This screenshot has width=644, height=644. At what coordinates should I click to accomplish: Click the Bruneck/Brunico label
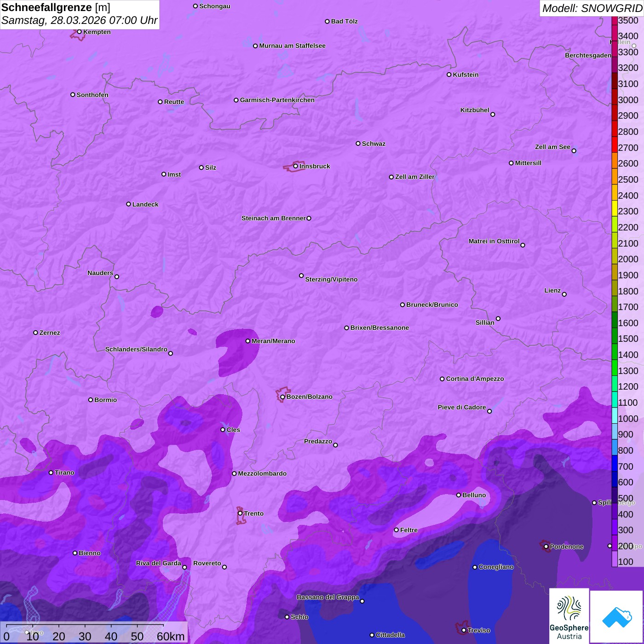point(432,305)
